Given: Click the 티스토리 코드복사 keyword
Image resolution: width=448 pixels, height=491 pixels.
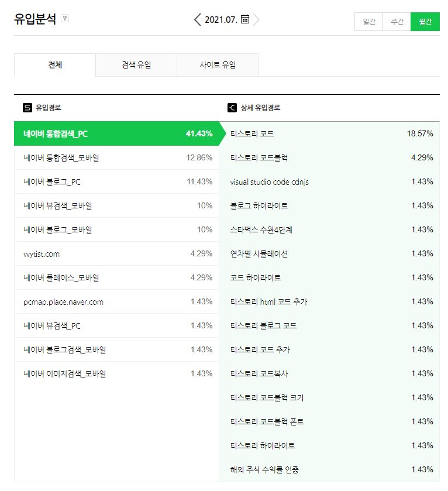Looking at the screenshot, I should 259,374.
